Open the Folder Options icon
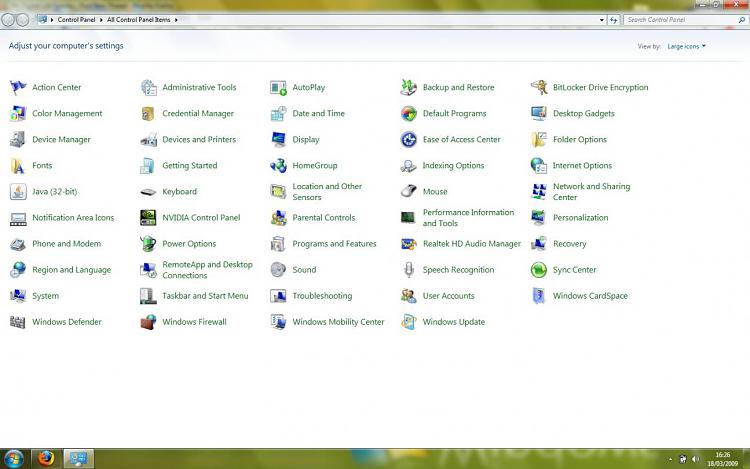The width and height of the screenshot is (750, 469). tap(539, 140)
